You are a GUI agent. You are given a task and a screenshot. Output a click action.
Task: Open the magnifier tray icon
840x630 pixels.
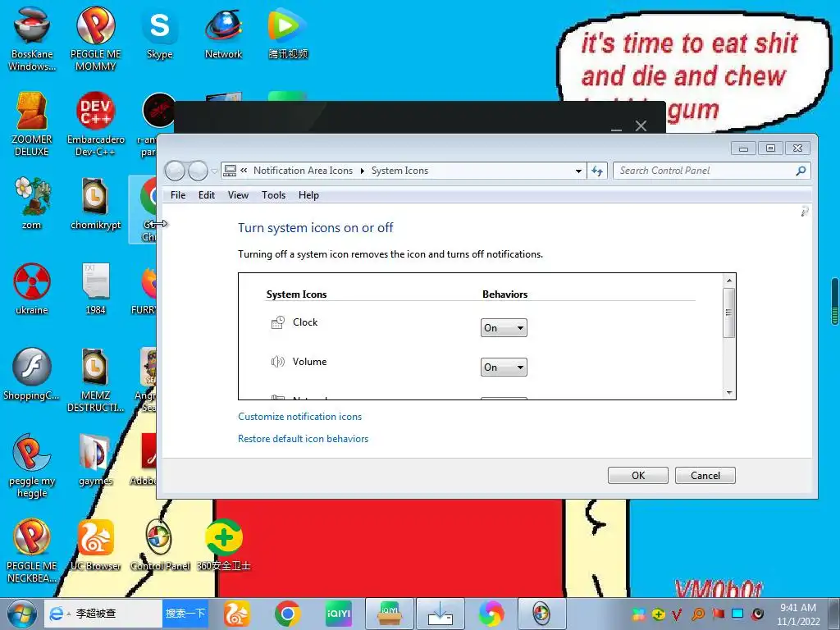point(699,614)
